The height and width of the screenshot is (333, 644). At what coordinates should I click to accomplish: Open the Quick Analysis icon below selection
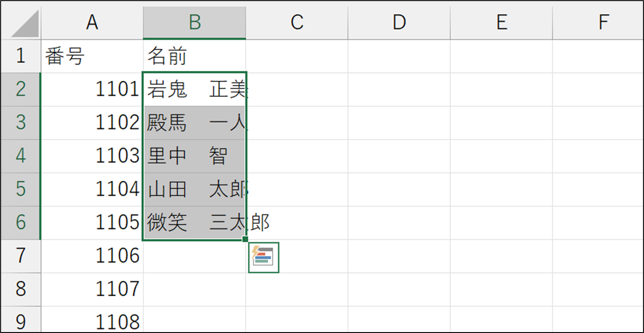coord(264,258)
